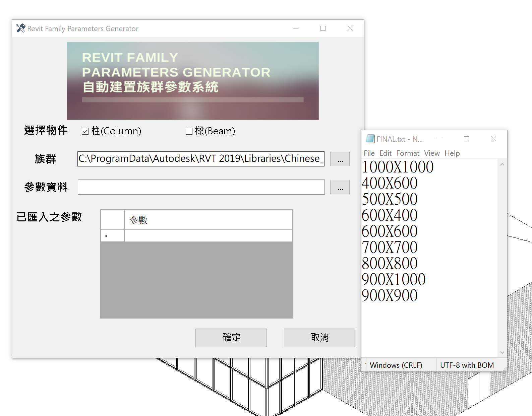Click the 取消 cancel button

pyautogui.click(x=319, y=338)
